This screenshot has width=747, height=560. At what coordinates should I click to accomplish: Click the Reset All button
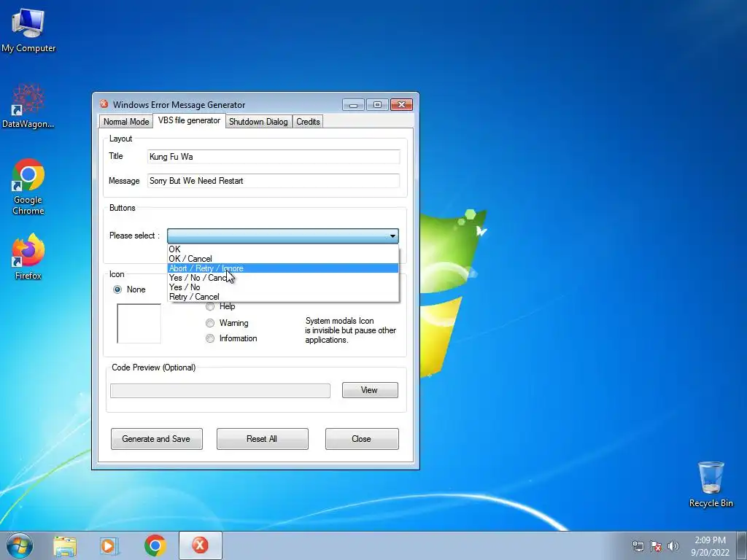pyautogui.click(x=262, y=438)
